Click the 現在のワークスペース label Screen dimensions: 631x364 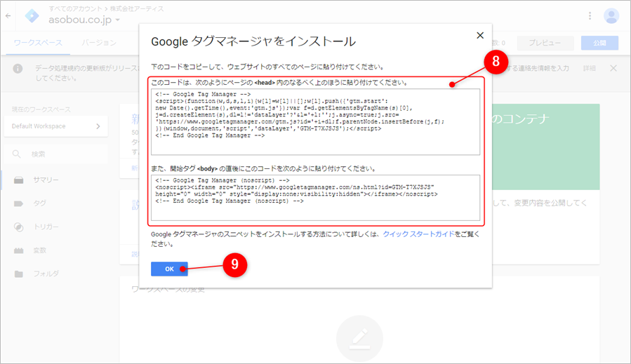click(x=41, y=109)
